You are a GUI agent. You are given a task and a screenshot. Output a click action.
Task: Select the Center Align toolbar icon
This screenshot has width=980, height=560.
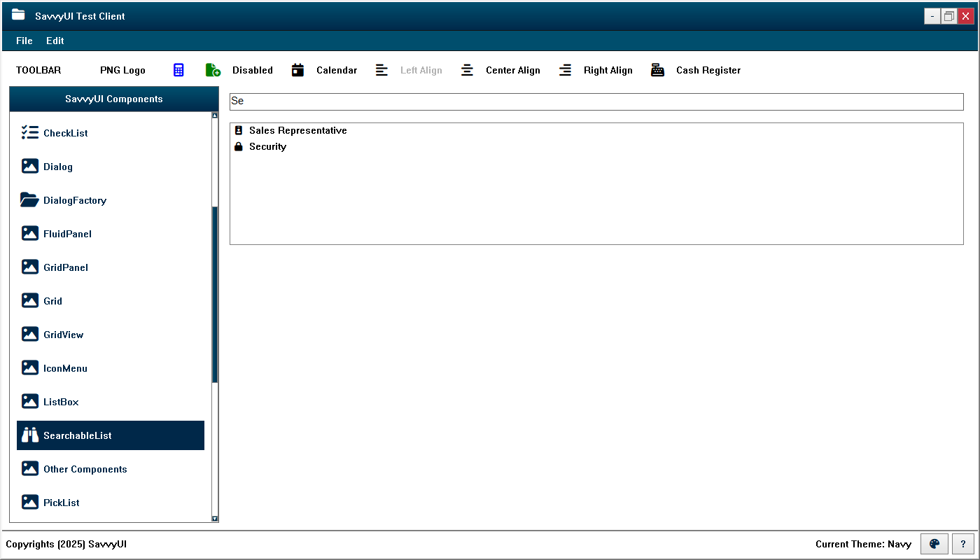pyautogui.click(x=467, y=70)
